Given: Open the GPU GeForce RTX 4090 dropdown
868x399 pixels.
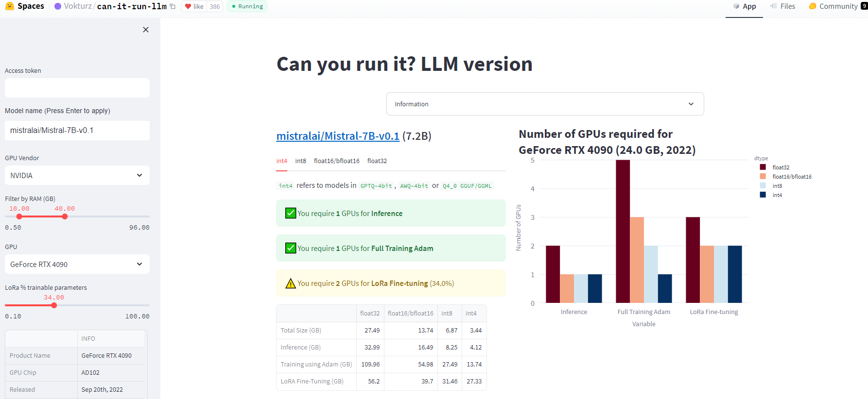Looking at the screenshot, I should (x=77, y=264).
